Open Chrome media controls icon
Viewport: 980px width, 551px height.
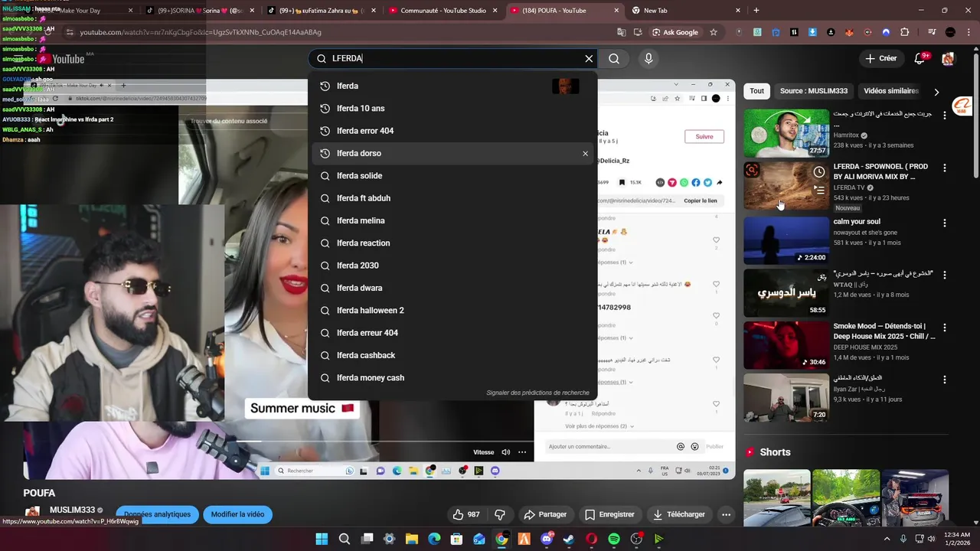click(931, 32)
